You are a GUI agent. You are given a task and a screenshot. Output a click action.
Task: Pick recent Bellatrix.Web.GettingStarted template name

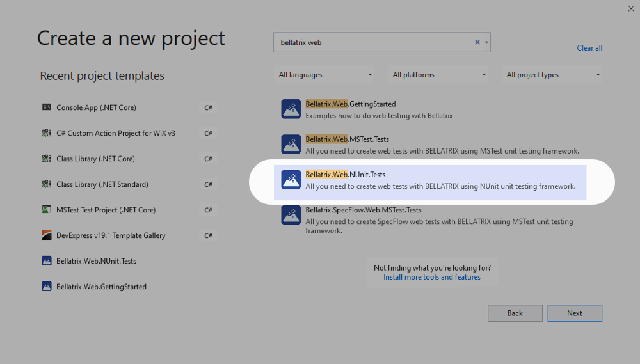(101, 287)
